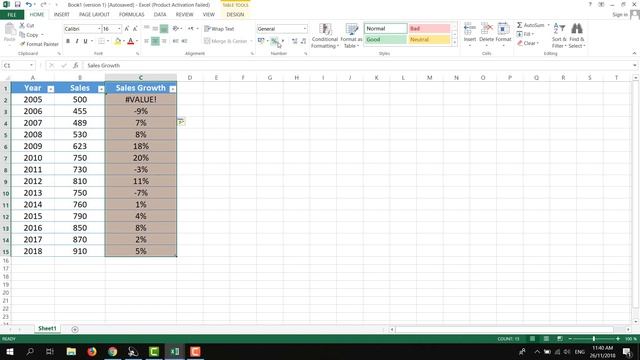The height and width of the screenshot is (360, 640).
Task: Click the Name Box showing C1
Action: pyautogui.click(x=18, y=65)
